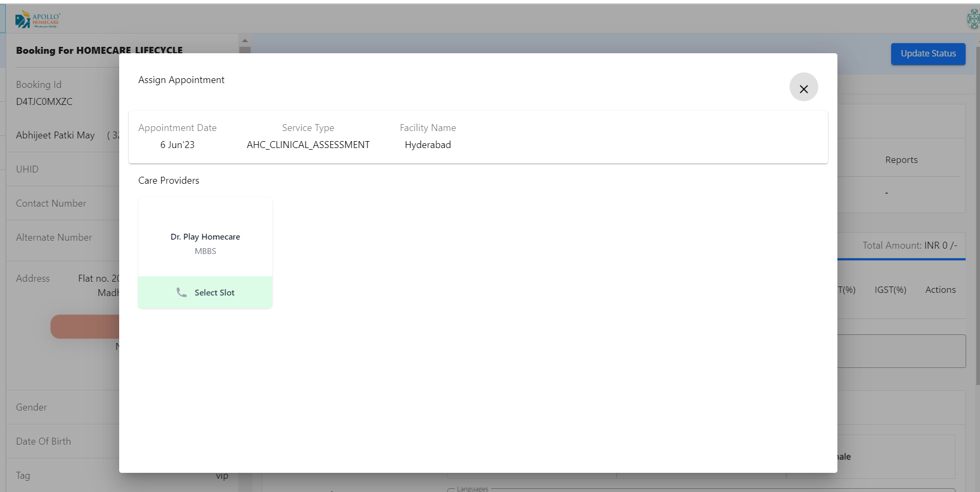Image resolution: width=980 pixels, height=492 pixels.
Task: Click the Booking For HOMECARE LIFECYCLE title
Action: 99,50
